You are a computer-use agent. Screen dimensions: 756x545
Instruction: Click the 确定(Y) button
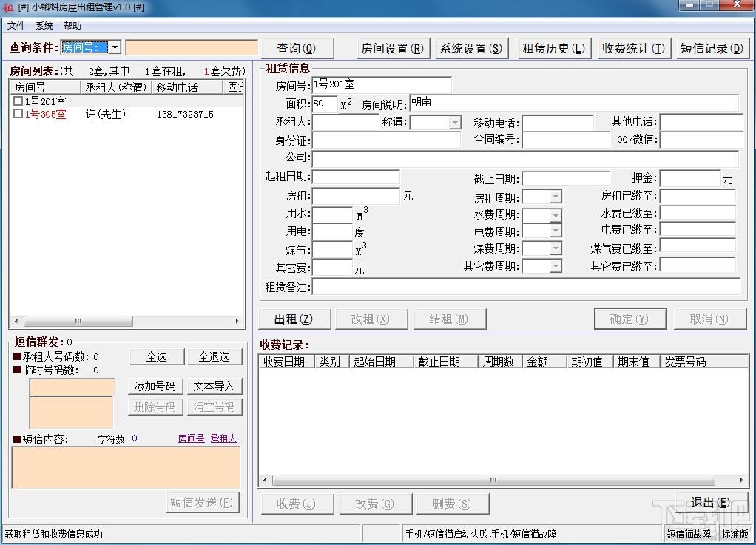tap(630, 319)
